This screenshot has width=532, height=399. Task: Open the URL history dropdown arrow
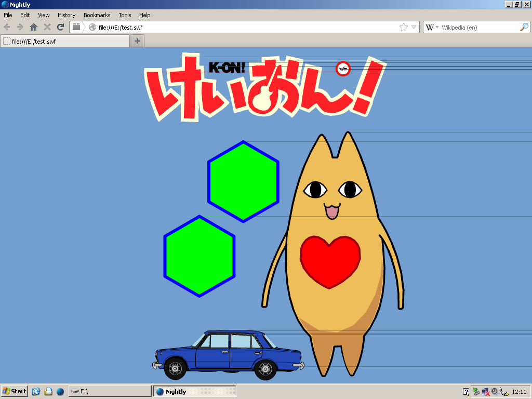[x=414, y=27]
